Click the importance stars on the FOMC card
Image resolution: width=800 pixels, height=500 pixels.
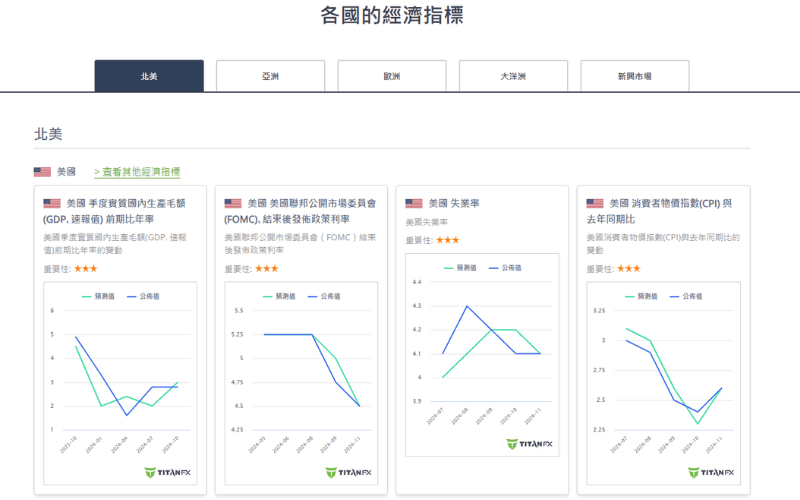click(x=266, y=268)
